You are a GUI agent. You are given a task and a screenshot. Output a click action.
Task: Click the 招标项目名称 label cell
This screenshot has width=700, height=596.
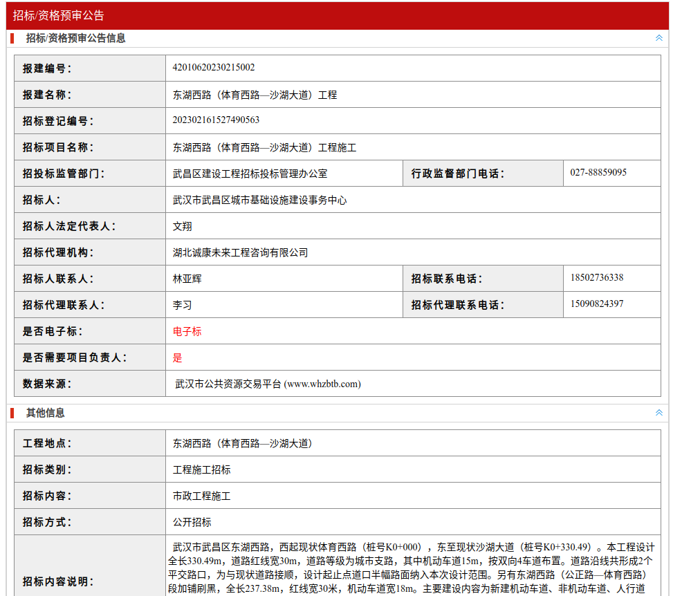point(90,147)
